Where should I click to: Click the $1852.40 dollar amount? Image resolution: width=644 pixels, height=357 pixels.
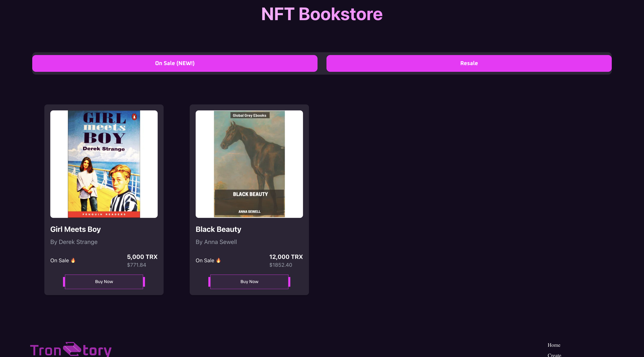pos(280,265)
